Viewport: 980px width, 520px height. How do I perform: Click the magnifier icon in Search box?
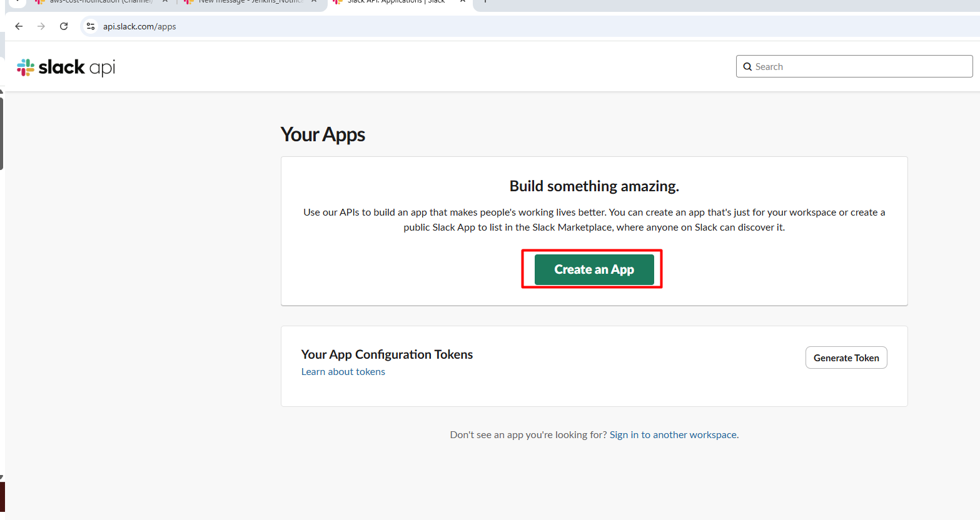(747, 67)
